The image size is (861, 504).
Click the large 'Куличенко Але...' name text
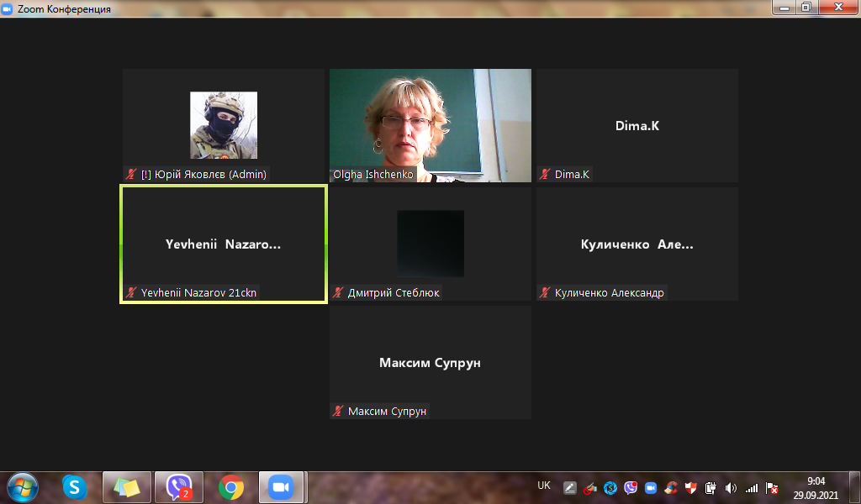637,244
